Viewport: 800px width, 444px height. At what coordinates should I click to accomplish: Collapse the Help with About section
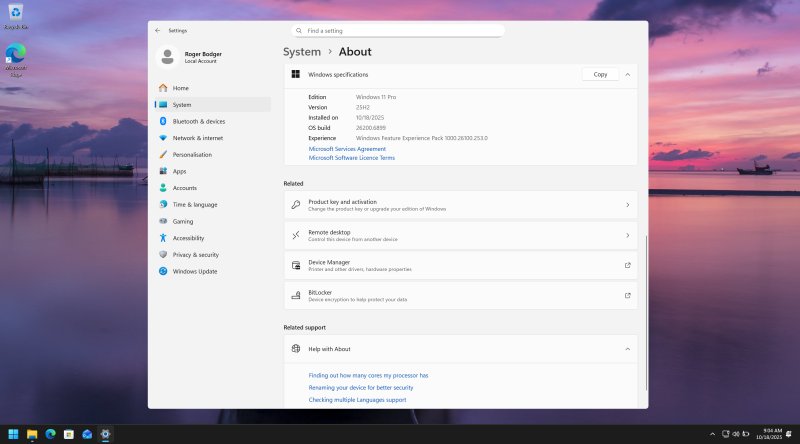tap(627, 349)
